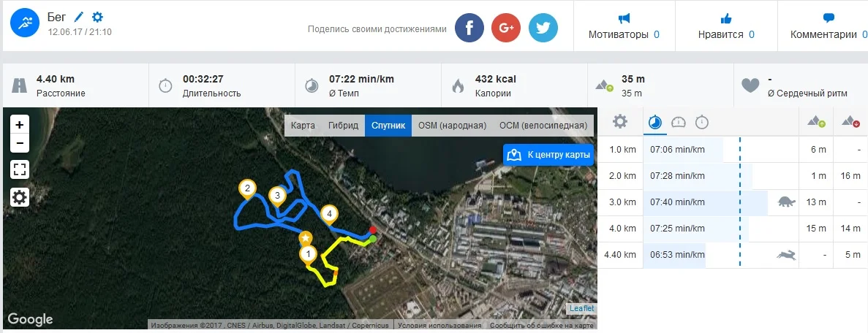The width and height of the screenshot is (868, 333).
Task: Open map settings gear
Action: click(19, 197)
